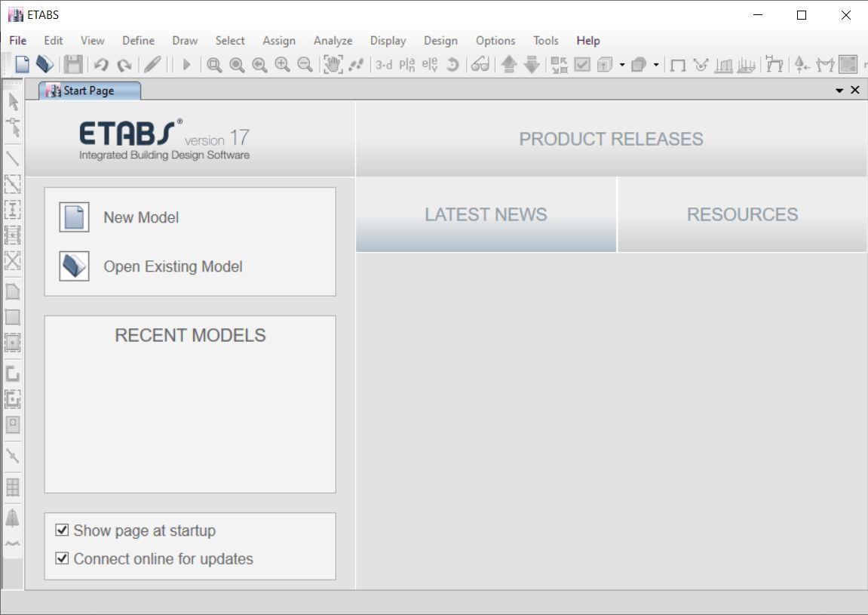The width and height of the screenshot is (868, 615).
Task: Click the Zoom Out minus magnifier icon
Action: pos(305,65)
